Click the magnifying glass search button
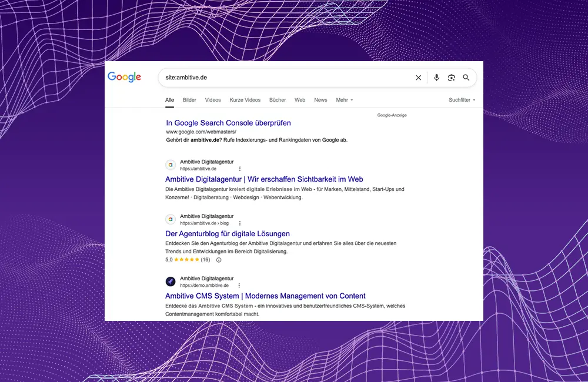 click(x=466, y=78)
